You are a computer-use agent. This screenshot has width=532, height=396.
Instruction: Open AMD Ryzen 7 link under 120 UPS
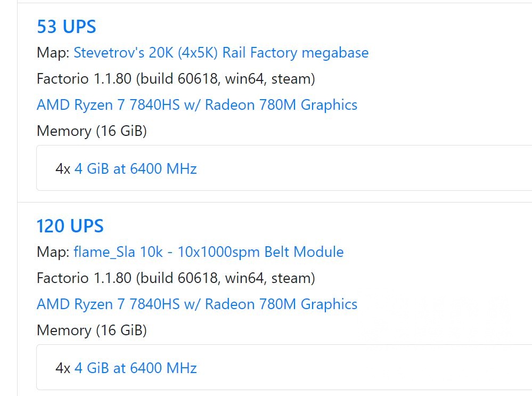point(197,304)
